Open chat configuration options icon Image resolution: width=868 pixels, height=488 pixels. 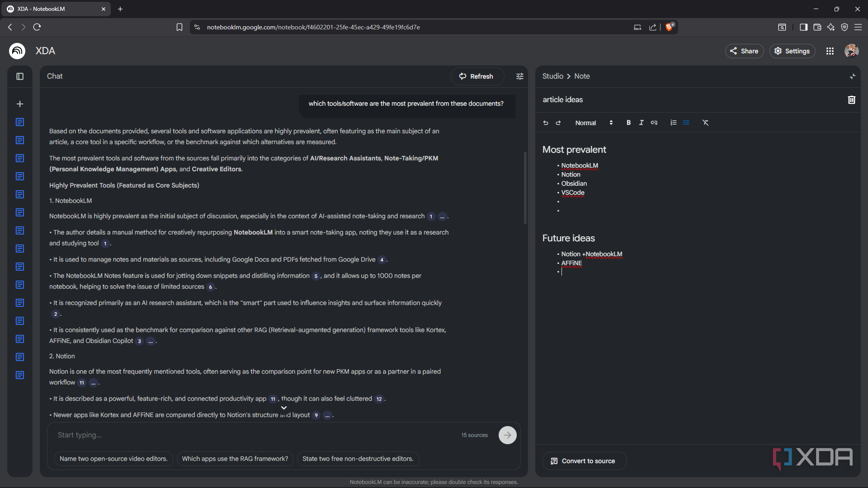point(520,76)
